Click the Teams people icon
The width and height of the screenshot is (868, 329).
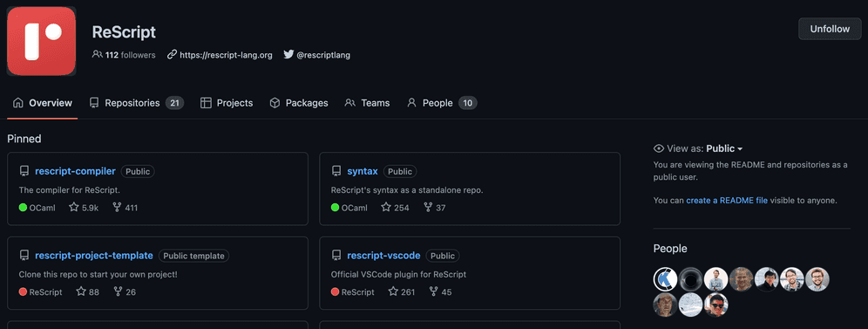[349, 103]
